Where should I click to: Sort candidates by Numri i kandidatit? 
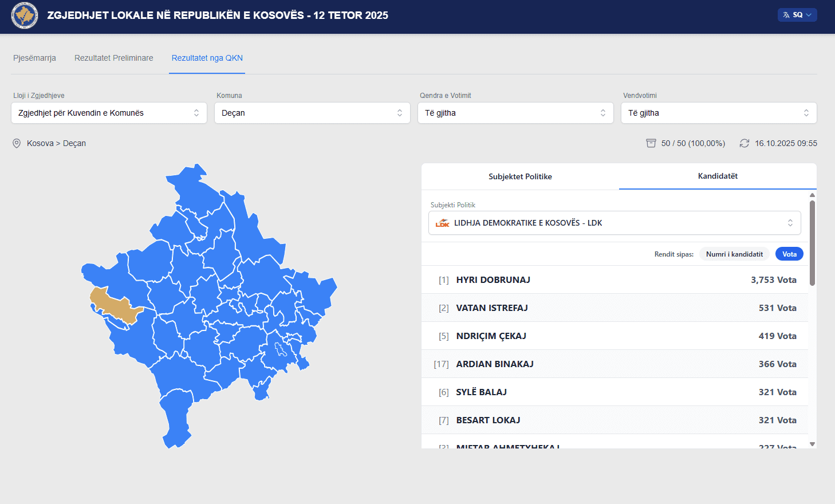734,254
